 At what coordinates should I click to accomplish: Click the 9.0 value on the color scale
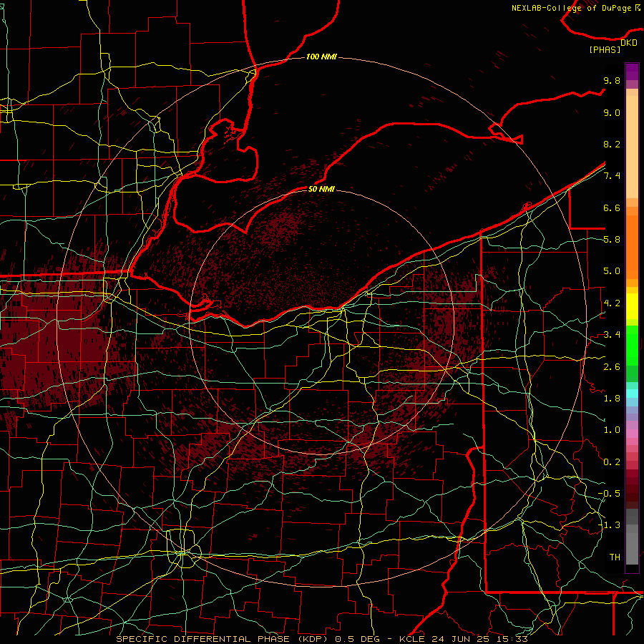[x=612, y=113]
